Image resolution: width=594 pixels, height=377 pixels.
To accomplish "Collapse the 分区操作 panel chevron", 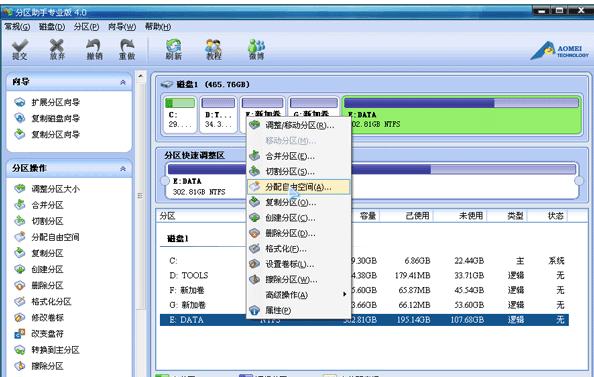I will [123, 169].
